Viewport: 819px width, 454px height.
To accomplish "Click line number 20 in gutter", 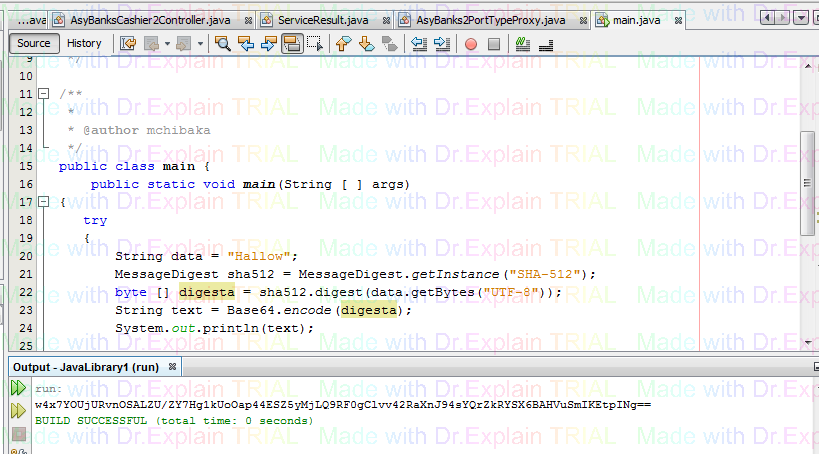I will pos(26,257).
